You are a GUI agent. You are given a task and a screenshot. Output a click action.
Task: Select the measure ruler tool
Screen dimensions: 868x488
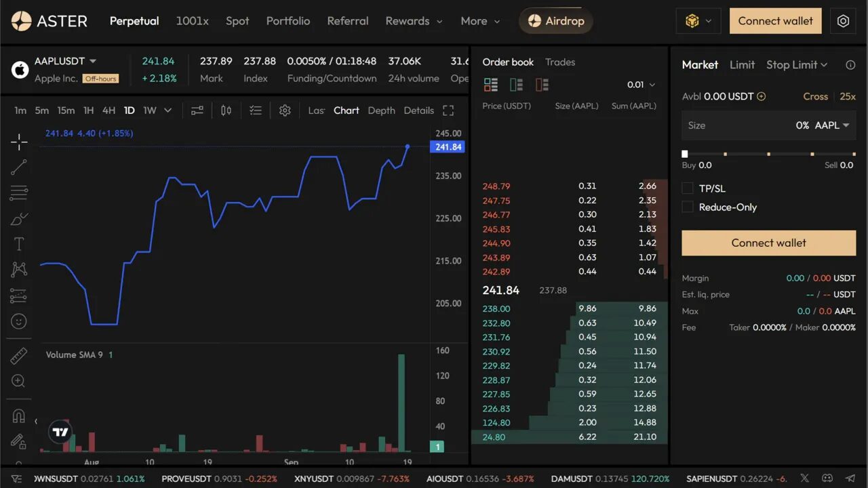click(x=18, y=355)
